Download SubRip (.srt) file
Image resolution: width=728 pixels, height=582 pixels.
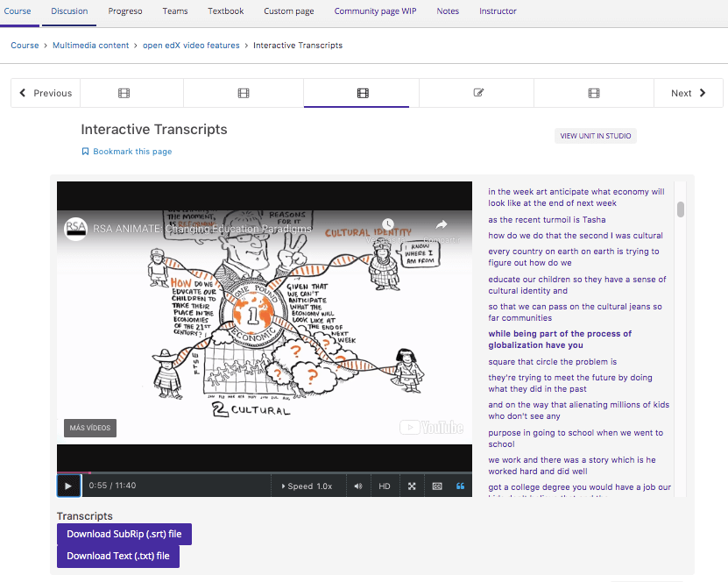coord(124,534)
